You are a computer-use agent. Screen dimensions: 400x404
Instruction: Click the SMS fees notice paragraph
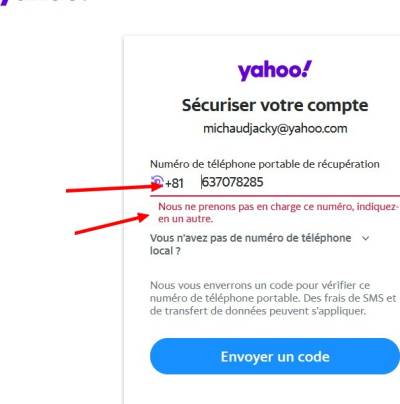point(273,298)
